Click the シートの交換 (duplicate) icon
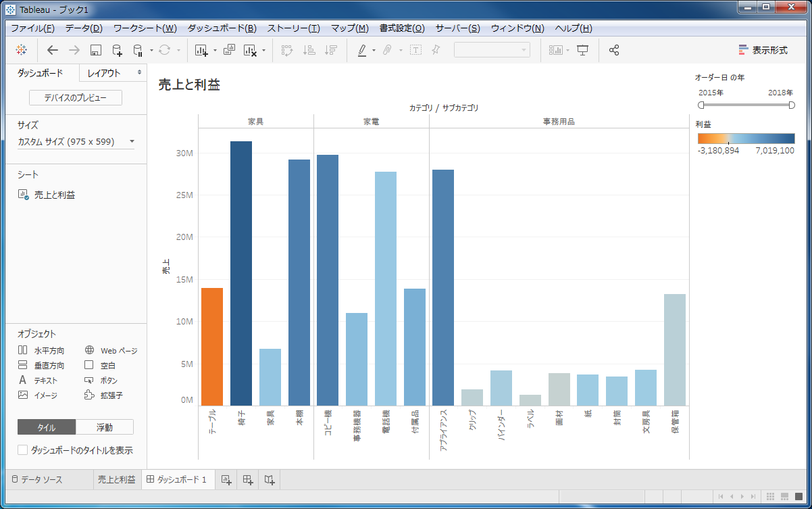Screen dimensions: 812x509 (230, 49)
